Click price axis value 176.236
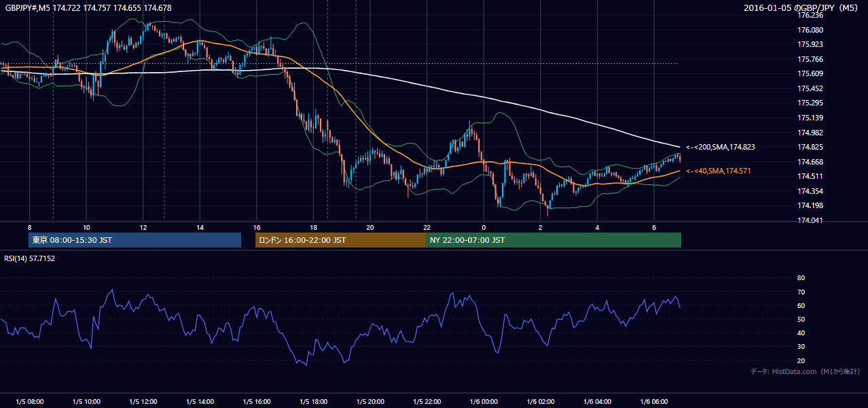This screenshot has width=868, height=408. click(810, 15)
